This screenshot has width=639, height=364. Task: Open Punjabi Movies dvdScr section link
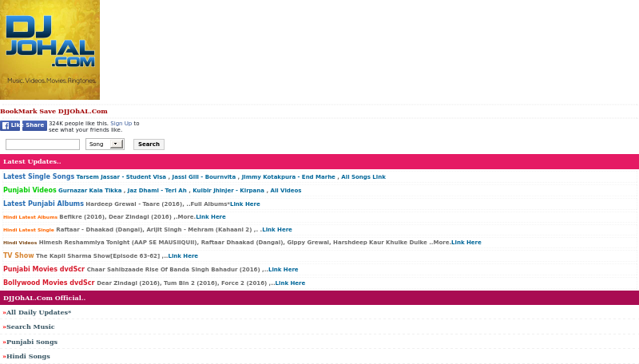[x=44, y=269]
